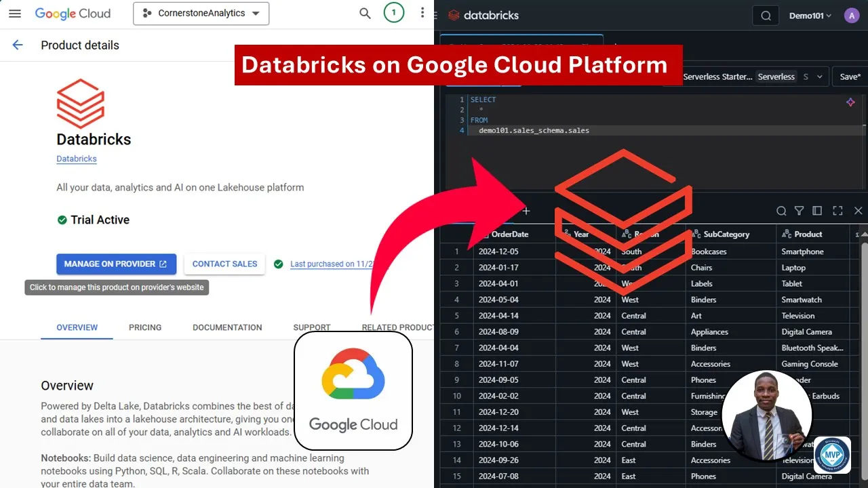Toggle the results column panel icon

[817, 211]
